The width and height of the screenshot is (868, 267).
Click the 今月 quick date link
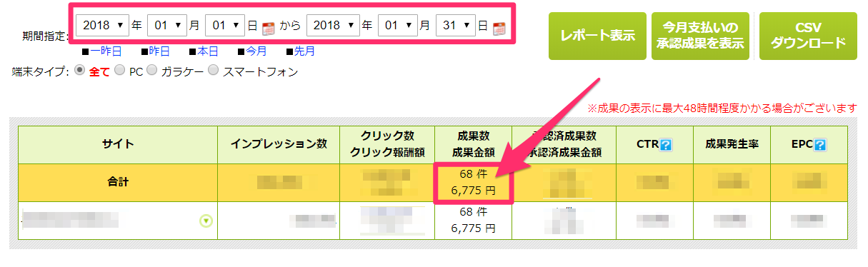(256, 51)
